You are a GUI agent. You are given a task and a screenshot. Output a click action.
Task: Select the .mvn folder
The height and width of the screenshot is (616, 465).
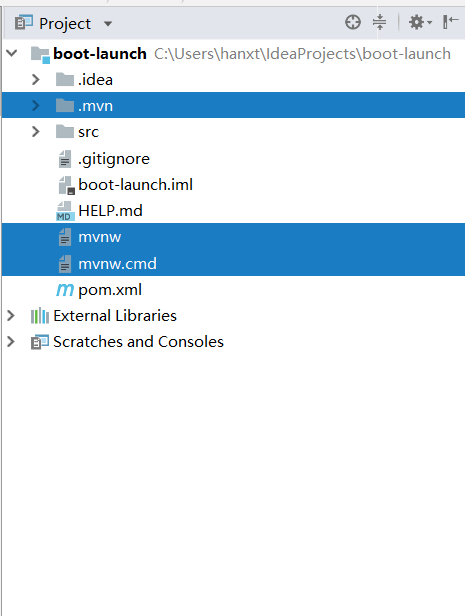(x=233, y=105)
